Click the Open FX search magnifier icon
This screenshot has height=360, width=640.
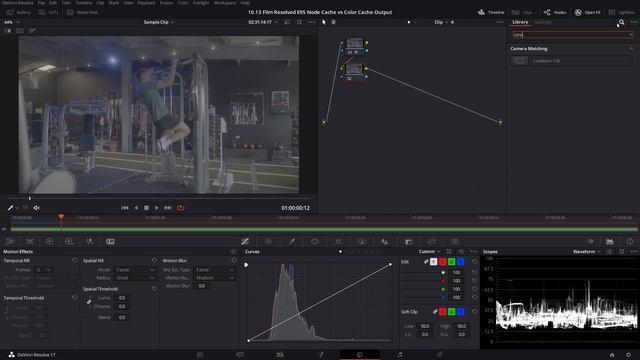621,22
